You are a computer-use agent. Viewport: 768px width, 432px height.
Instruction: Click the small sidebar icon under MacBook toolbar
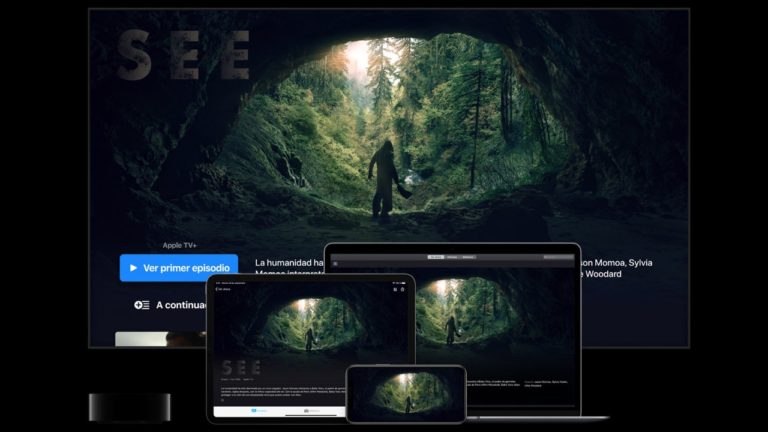coord(336,264)
